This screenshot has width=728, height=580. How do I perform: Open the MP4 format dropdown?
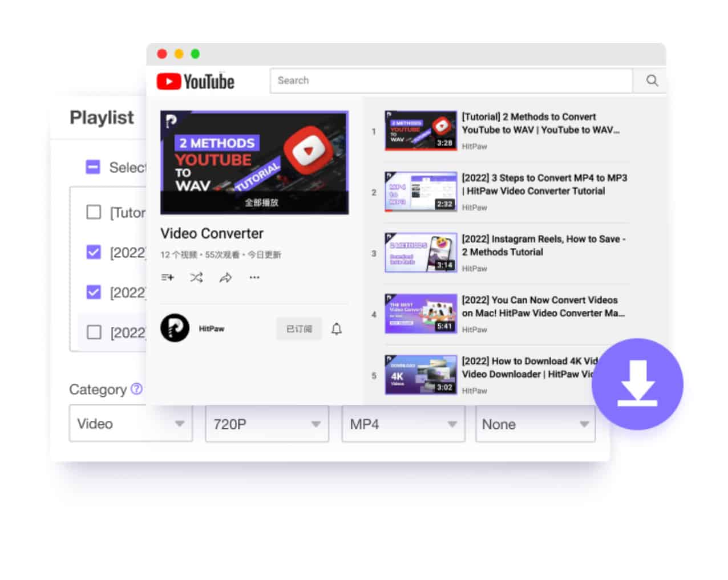tap(403, 424)
